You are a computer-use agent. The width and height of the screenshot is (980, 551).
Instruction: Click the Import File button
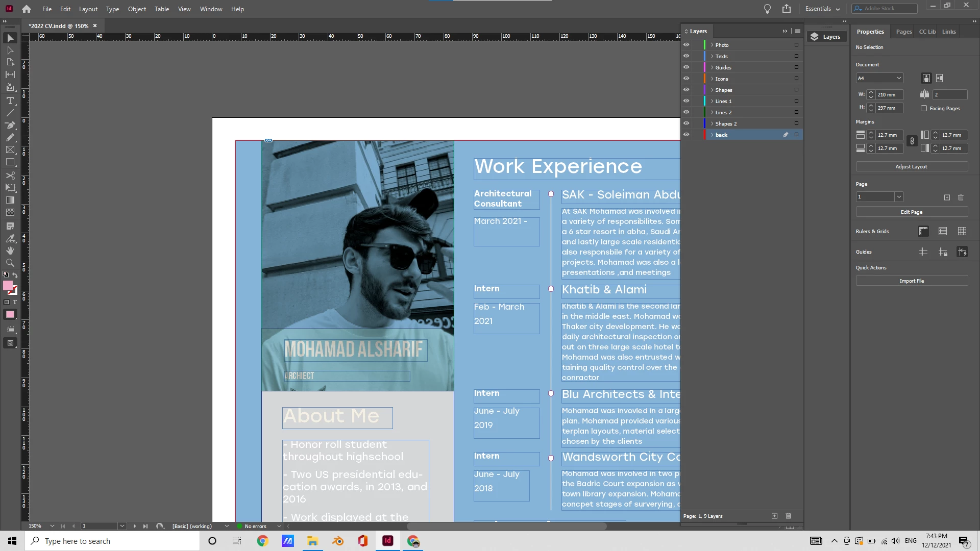click(x=911, y=281)
